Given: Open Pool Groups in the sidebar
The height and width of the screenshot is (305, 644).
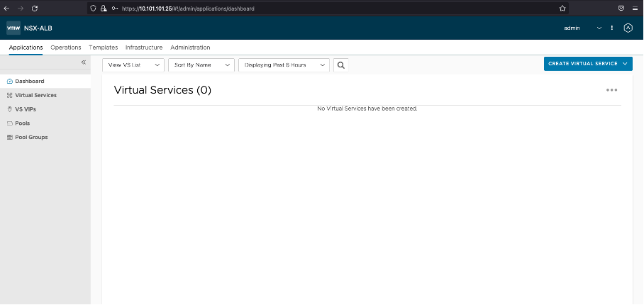Looking at the screenshot, I should pyautogui.click(x=31, y=137).
